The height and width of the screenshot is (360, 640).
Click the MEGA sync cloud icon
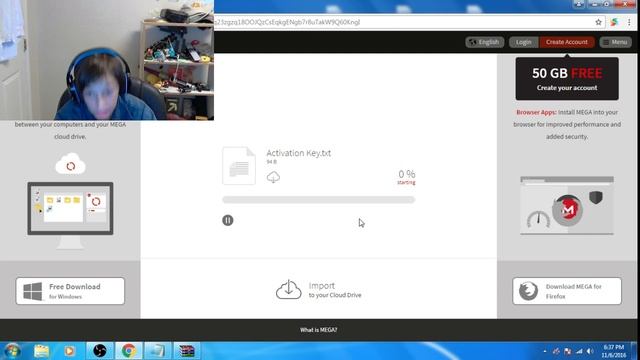point(70,164)
